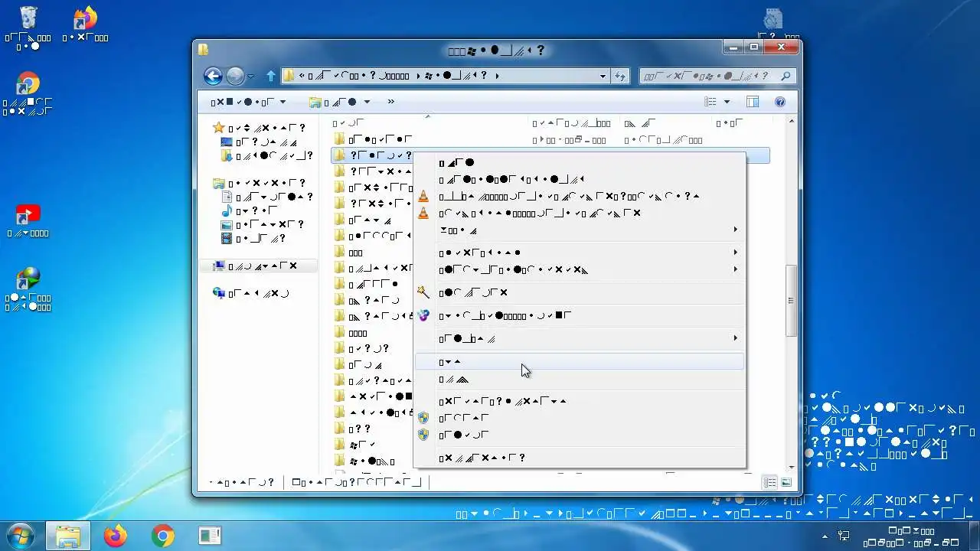Screen dimensions: 980x551
Task: Click the Explorer Forward arrow button
Action: click(235, 76)
